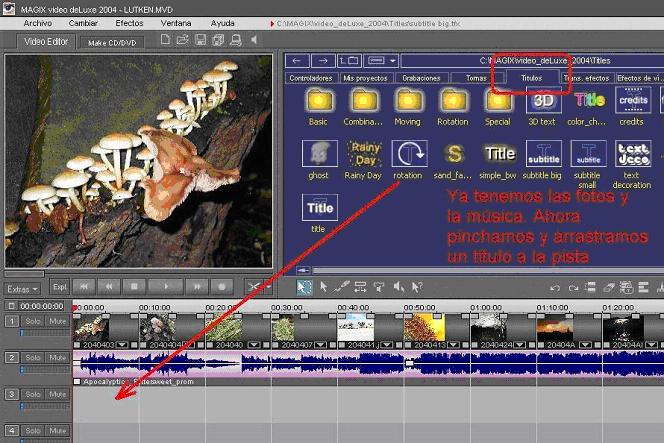Mute track 2 audio

[58, 358]
